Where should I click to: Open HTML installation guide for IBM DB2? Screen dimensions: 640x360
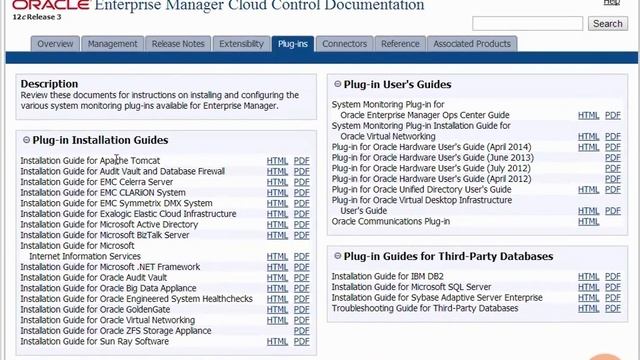[588, 277]
